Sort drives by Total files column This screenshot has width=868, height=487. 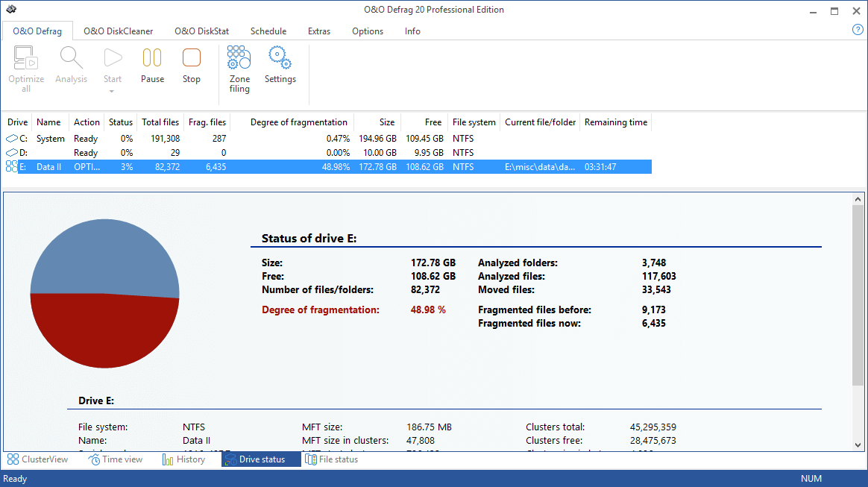click(160, 122)
